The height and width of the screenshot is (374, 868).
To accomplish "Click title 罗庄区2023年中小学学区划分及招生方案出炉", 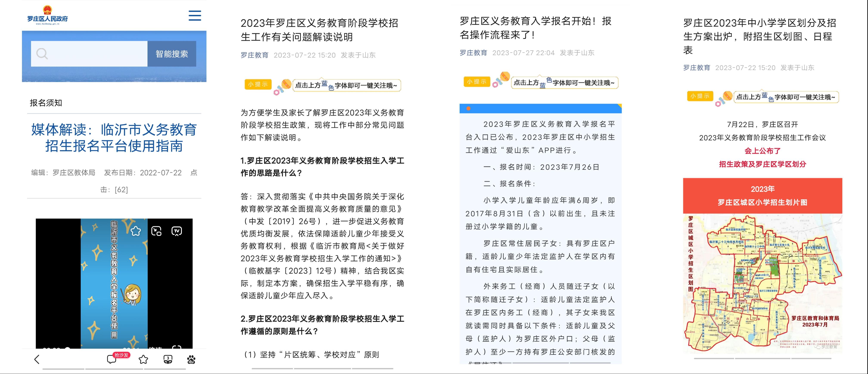I will [760, 36].
